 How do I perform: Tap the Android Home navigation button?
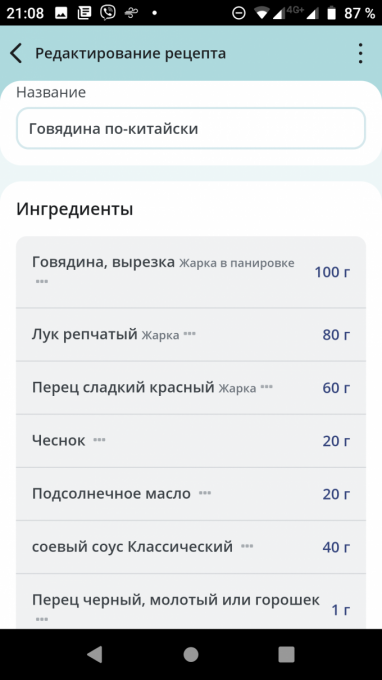(x=191, y=654)
